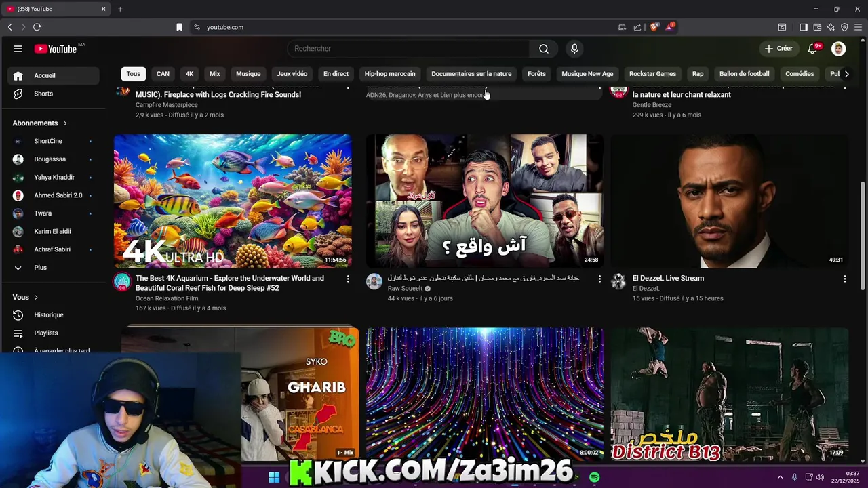Open the browser wallet icon
868x488 pixels.
817,27
